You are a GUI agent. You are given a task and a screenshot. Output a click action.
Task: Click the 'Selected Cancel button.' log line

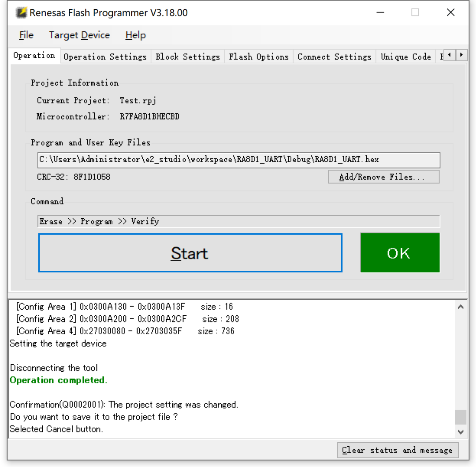(x=56, y=429)
